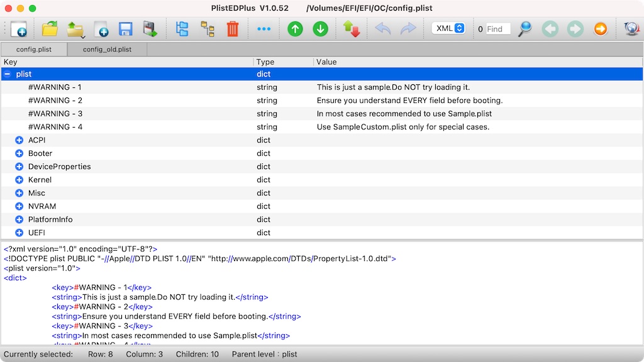This screenshot has width=644, height=362.
Task: Click the Save As floppy with green arrow icon
Action: [150, 29]
